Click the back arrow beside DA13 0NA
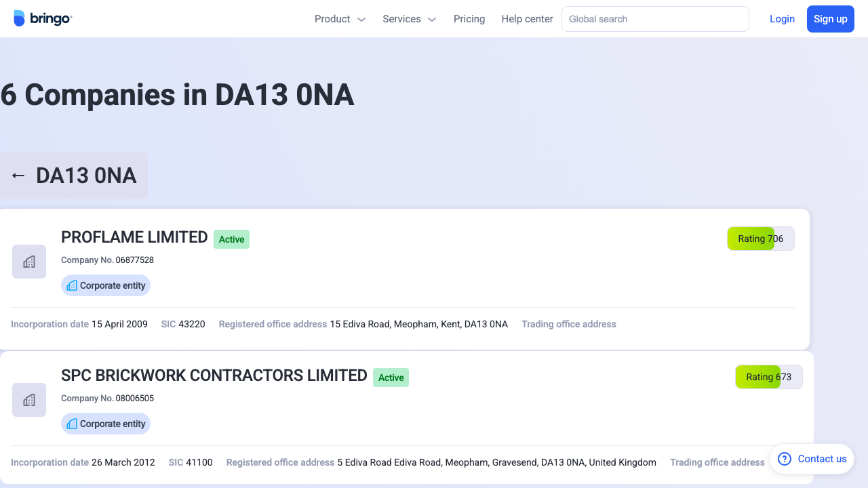Viewport: 868px width, 488px height. (x=18, y=176)
